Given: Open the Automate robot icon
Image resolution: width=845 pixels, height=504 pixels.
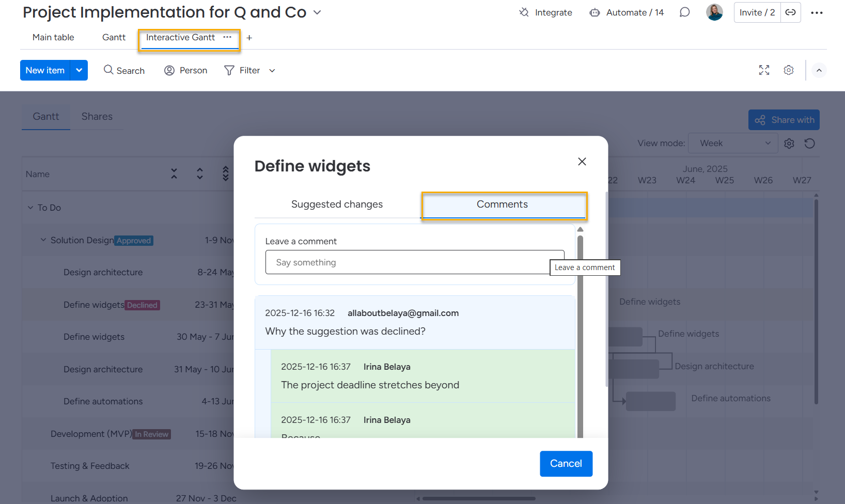Looking at the screenshot, I should coord(595,12).
